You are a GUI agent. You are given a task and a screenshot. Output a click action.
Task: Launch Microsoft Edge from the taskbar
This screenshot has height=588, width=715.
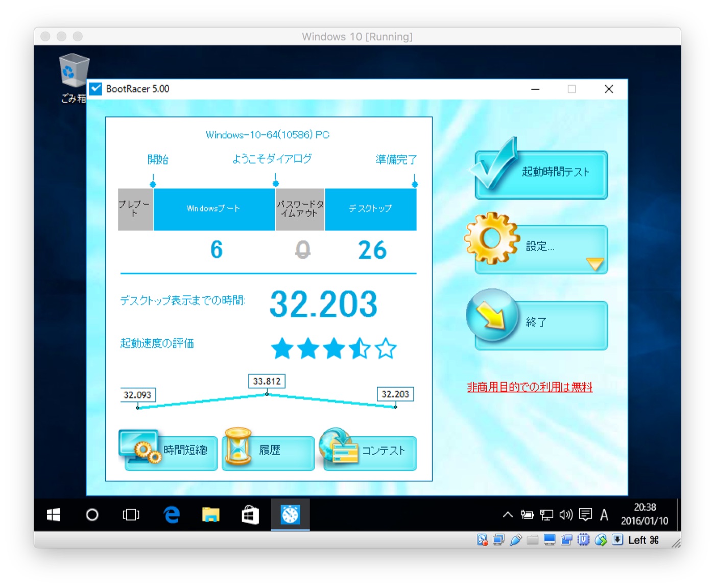coord(172,514)
